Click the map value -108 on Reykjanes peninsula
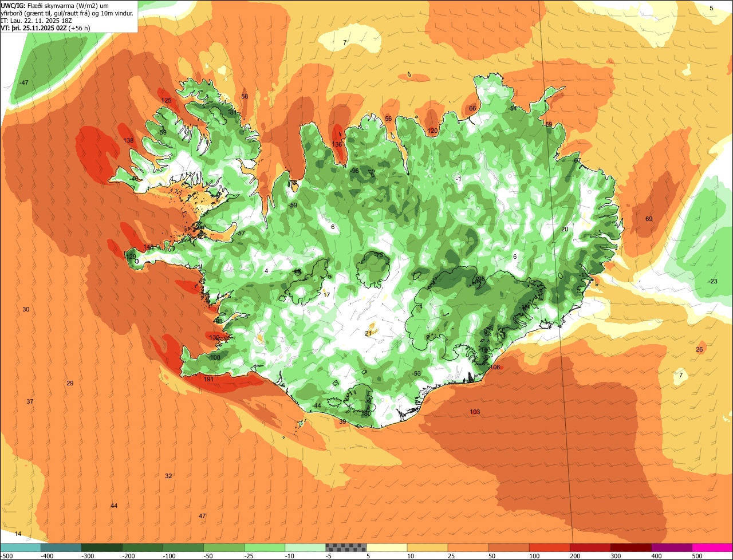This screenshot has width=733, height=560. (214, 358)
